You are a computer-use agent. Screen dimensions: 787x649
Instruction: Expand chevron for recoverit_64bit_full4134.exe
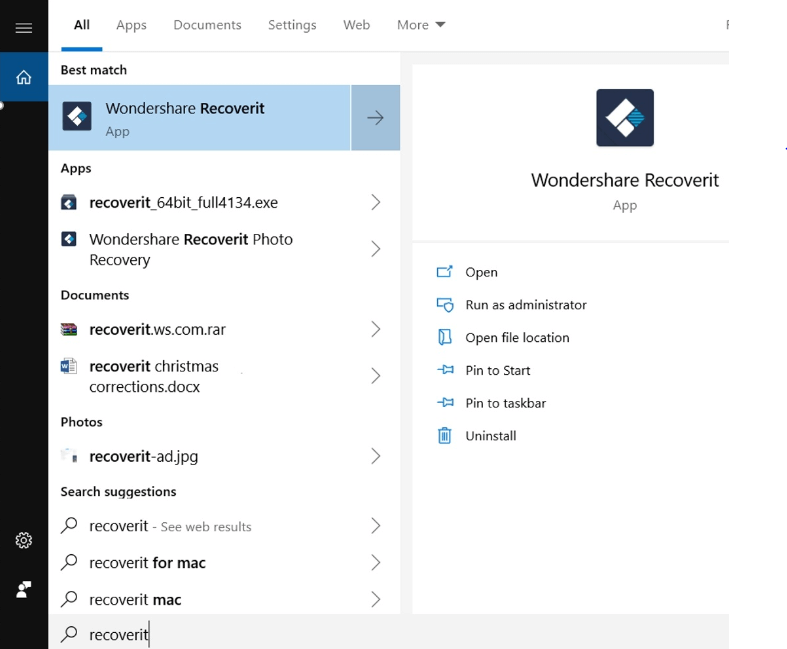click(375, 202)
